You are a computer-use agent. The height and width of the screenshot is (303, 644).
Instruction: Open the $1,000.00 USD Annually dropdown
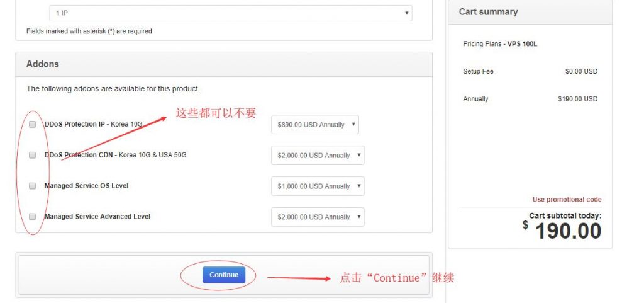[318, 186]
